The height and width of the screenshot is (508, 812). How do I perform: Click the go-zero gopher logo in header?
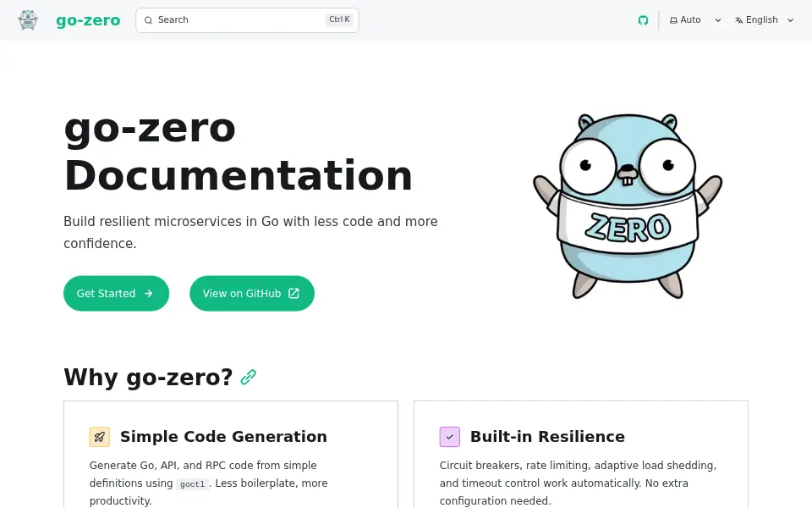pyautogui.click(x=28, y=20)
